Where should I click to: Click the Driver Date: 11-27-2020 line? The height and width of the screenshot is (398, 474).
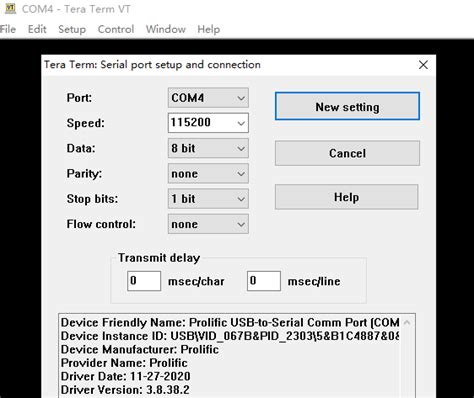125,376
